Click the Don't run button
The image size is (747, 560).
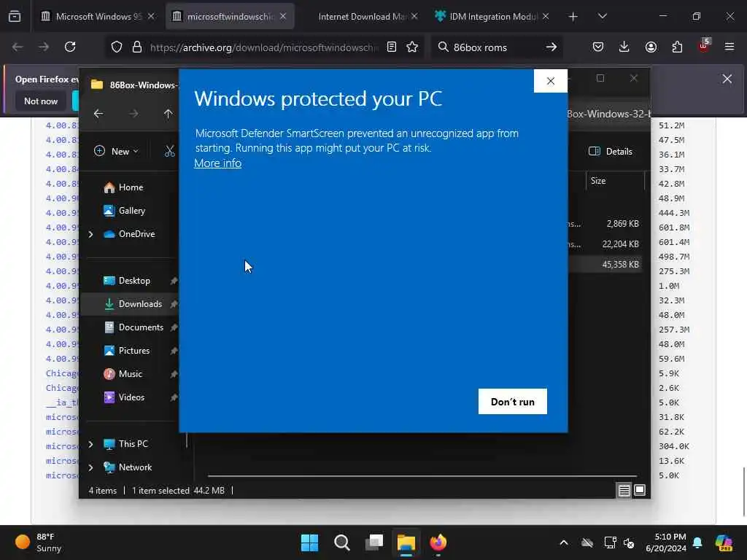point(513,402)
